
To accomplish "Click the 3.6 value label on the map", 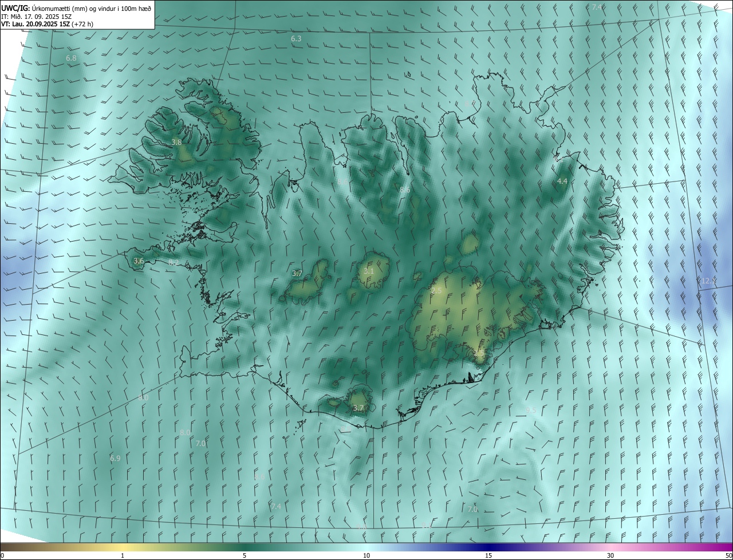I will 139,261.
